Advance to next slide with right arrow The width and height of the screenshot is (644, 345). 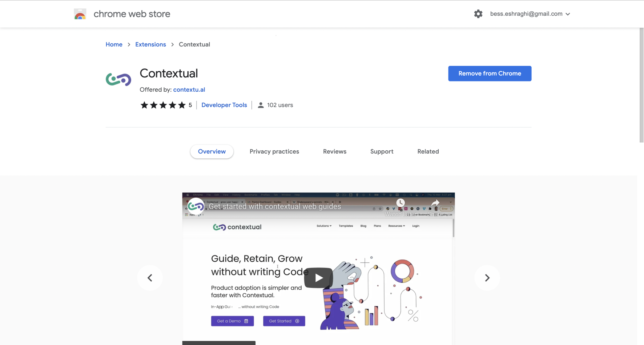pyautogui.click(x=487, y=278)
